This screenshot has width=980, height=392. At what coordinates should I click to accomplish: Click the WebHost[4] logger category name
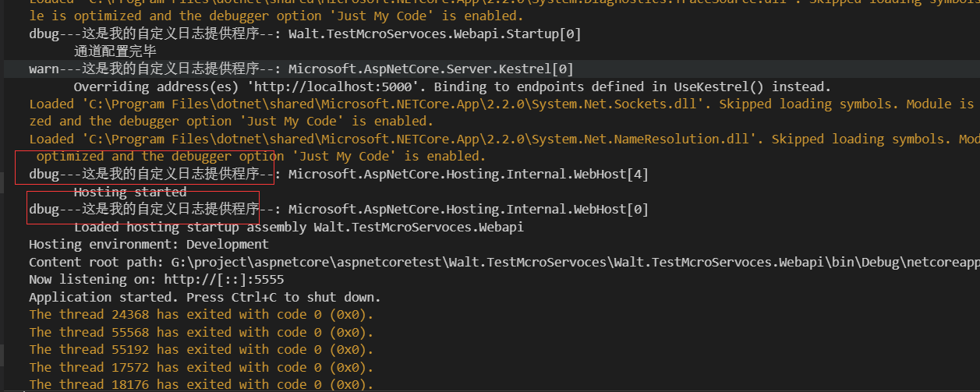(x=468, y=174)
